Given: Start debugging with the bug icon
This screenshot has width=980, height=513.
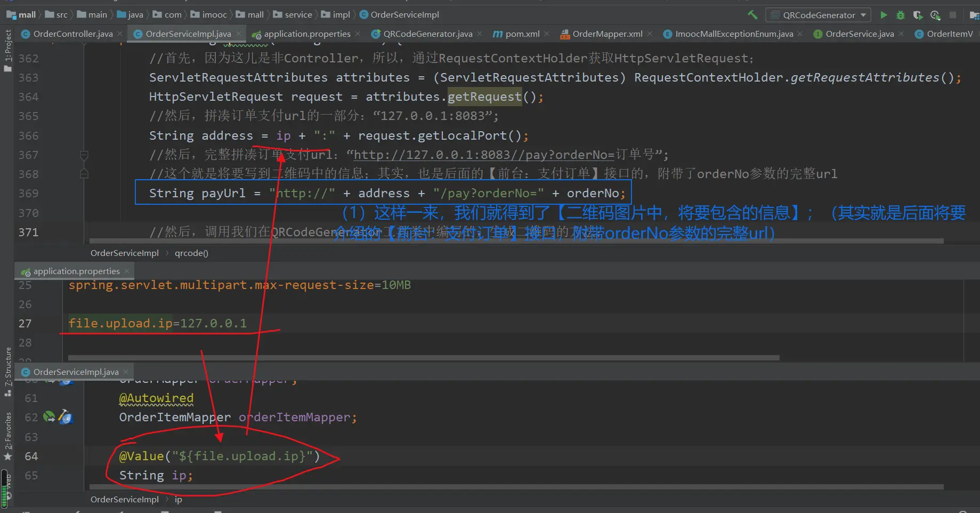Looking at the screenshot, I should click(x=901, y=15).
